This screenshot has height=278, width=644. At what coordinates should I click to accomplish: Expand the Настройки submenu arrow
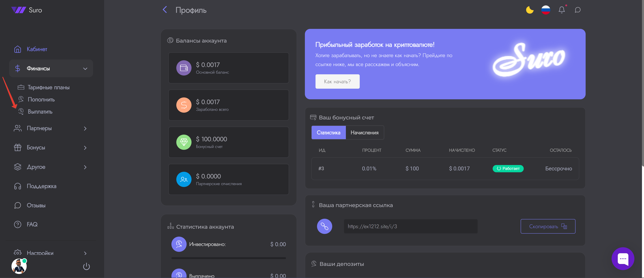tap(85, 253)
